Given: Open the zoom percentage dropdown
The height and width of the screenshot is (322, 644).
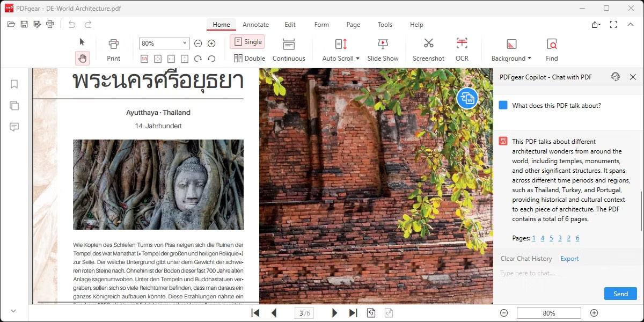Looking at the screenshot, I should (x=185, y=43).
